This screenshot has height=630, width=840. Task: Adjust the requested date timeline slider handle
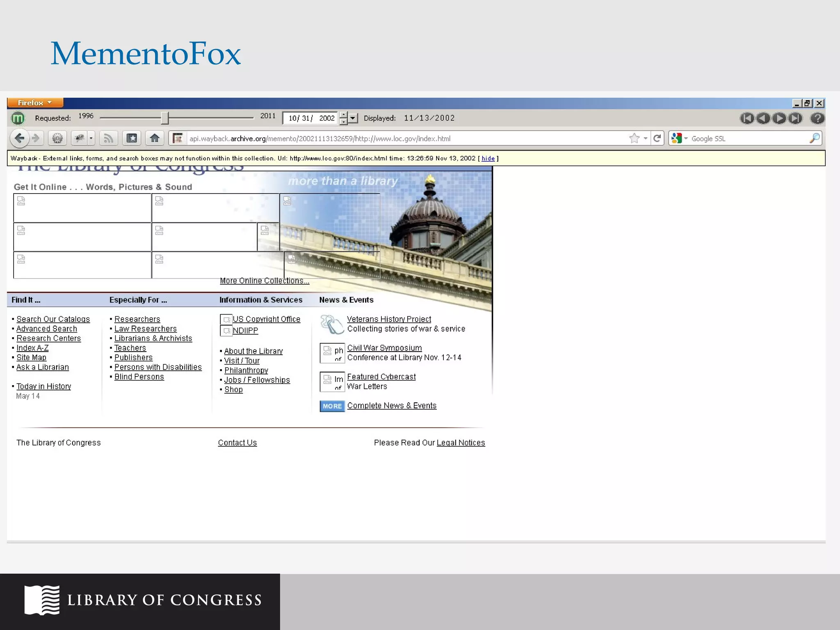point(165,118)
